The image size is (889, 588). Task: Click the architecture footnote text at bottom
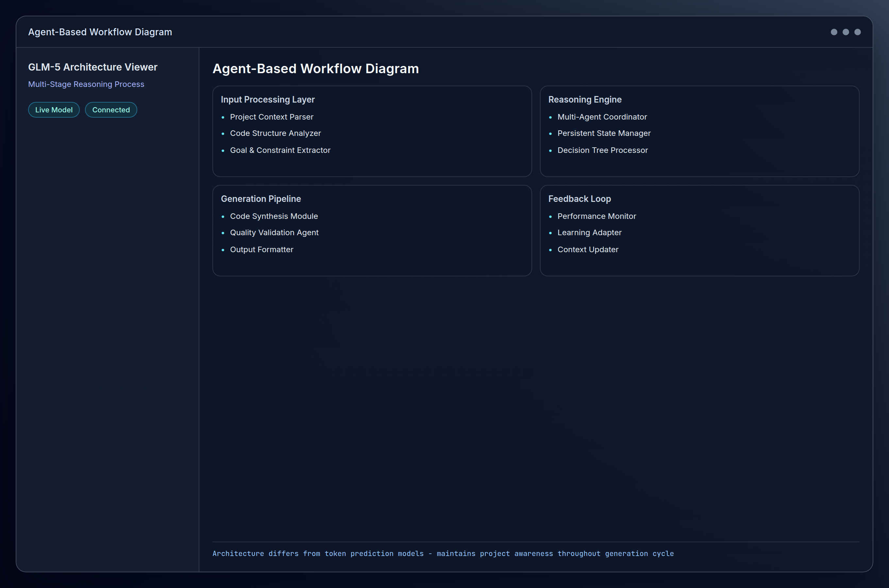443,553
